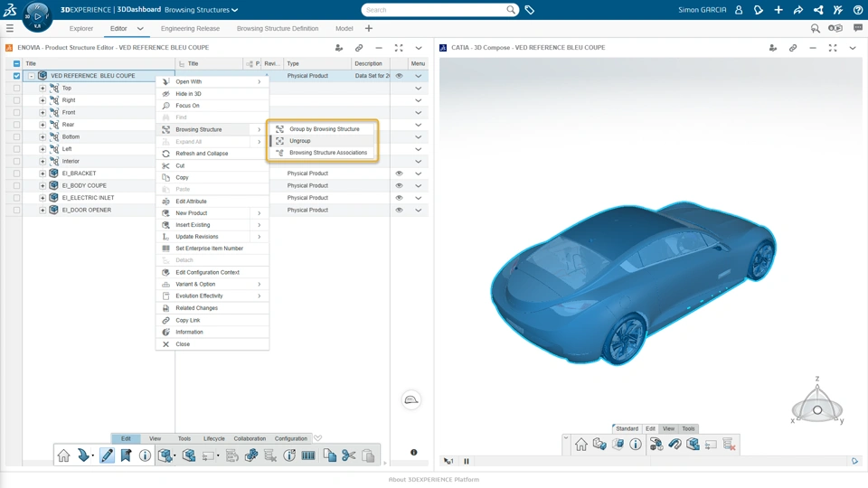Toggle visibility eye for EI_DOOR OPENER

(399, 210)
